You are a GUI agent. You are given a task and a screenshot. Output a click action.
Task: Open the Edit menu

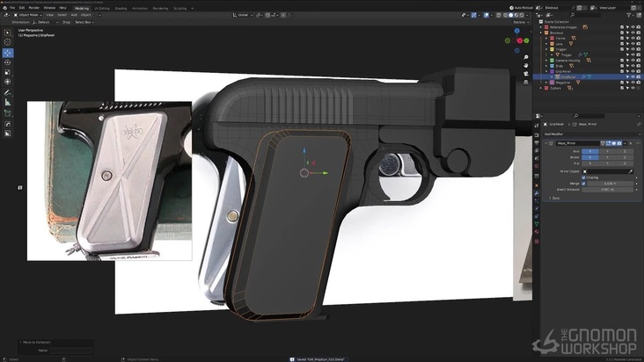click(22, 8)
